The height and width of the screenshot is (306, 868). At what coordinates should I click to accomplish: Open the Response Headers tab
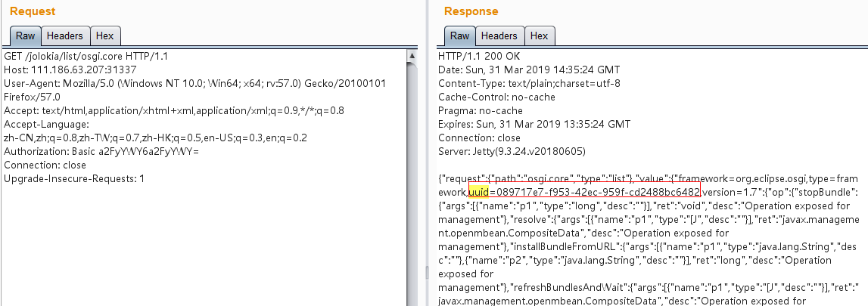499,36
